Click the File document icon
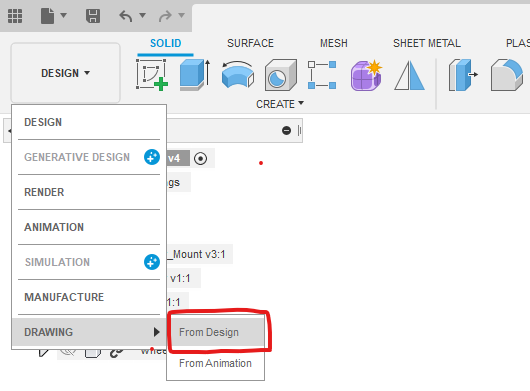This screenshot has height=391, width=530. pyautogui.click(x=47, y=16)
